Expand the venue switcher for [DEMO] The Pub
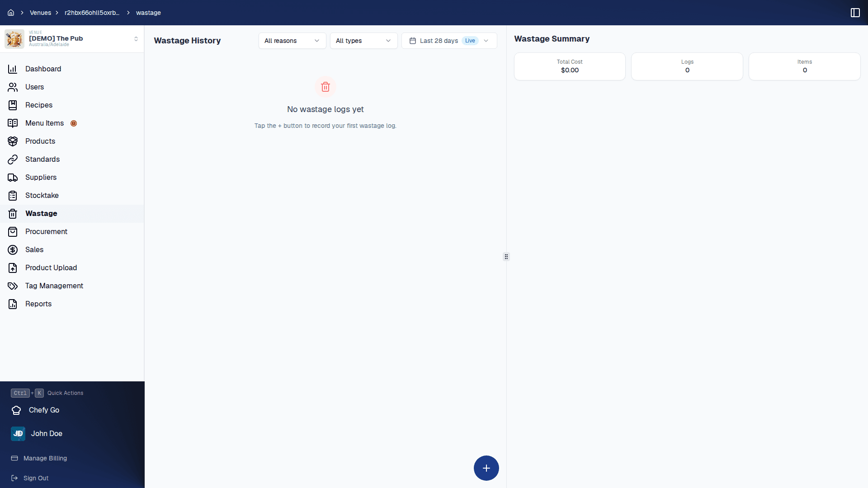 point(72,39)
